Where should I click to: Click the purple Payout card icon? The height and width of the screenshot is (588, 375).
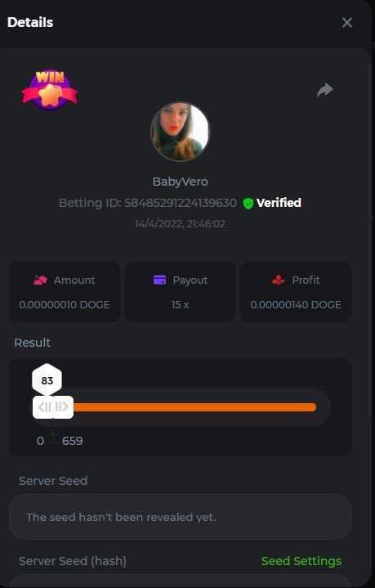159,280
